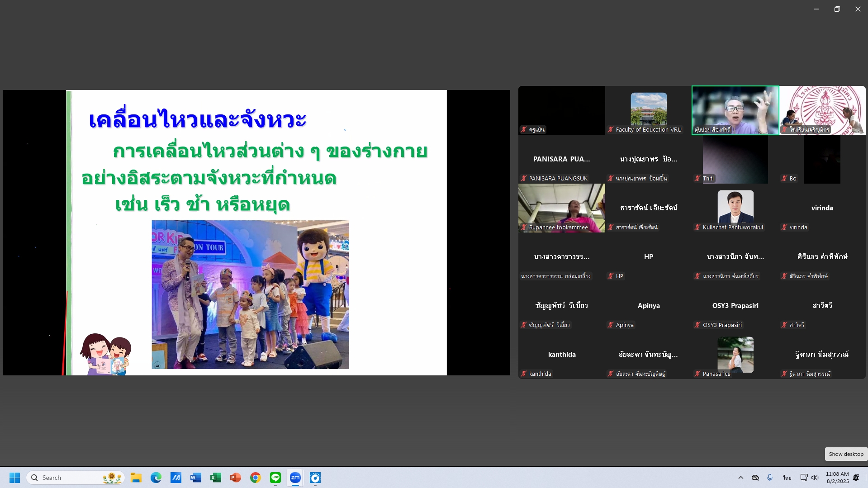Screen dimensions: 868x488
Task: Open Microsoft Word from the taskbar
Action: 195,478
